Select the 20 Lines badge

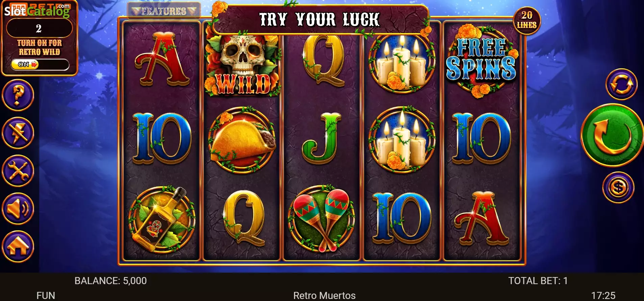click(527, 20)
